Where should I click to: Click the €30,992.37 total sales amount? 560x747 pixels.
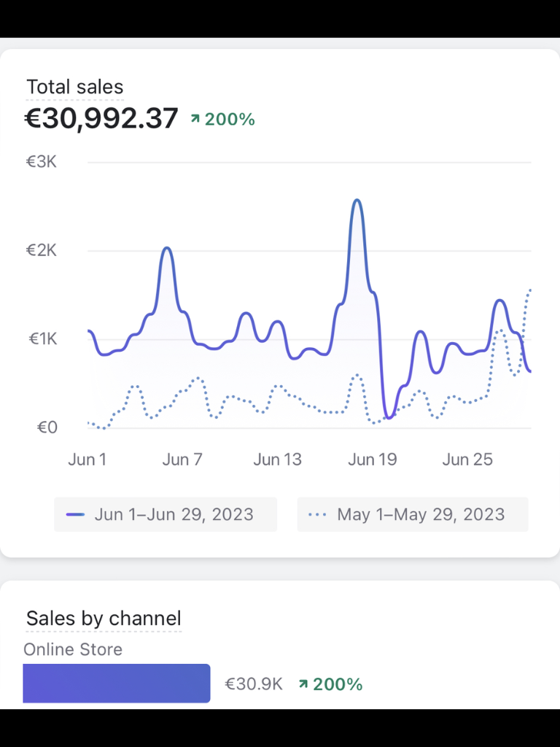pyautogui.click(x=101, y=118)
